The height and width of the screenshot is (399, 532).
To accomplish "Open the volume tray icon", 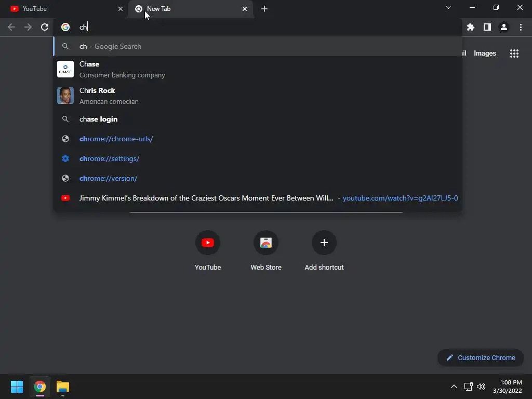I will 481,387.
